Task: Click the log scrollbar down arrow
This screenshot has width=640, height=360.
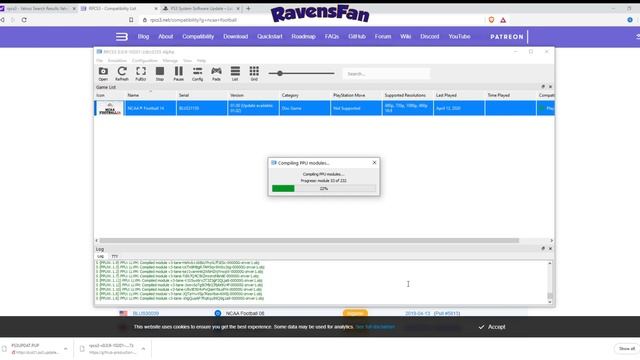Action: (x=550, y=302)
